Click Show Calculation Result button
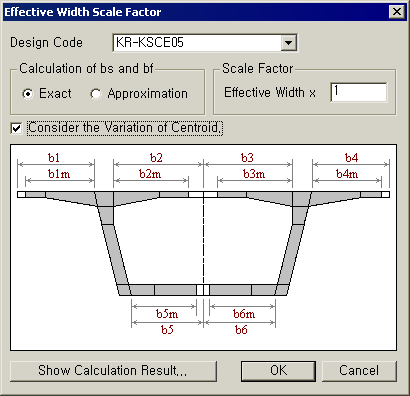Screen dimensions: 410x396 tap(113, 371)
